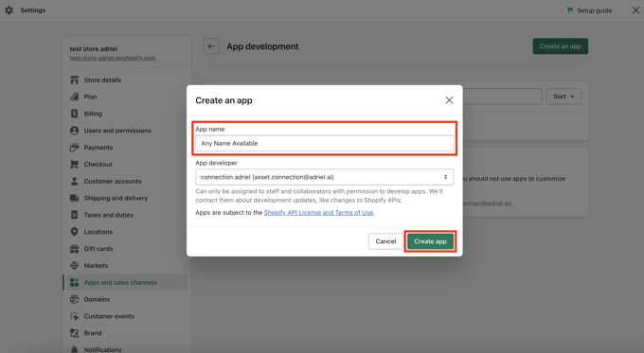Close the Create an app dialog
Viewport: 644px width, 353px height.
point(449,100)
